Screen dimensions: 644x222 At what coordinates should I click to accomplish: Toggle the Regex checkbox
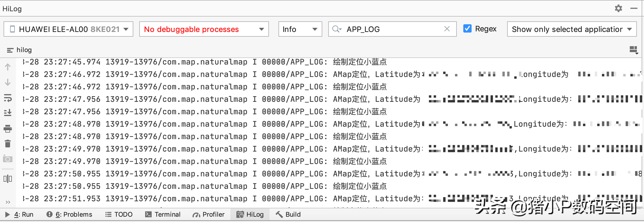pyautogui.click(x=467, y=29)
